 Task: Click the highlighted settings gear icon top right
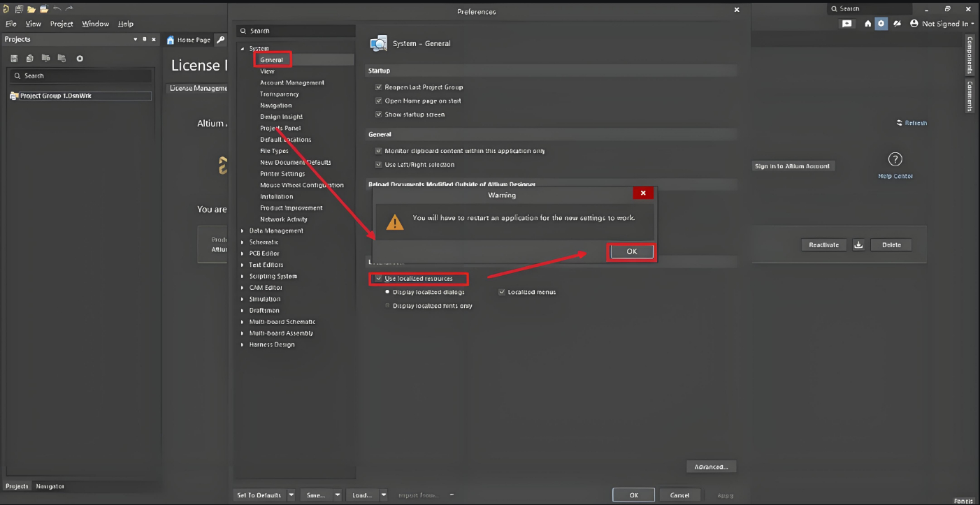(x=881, y=23)
